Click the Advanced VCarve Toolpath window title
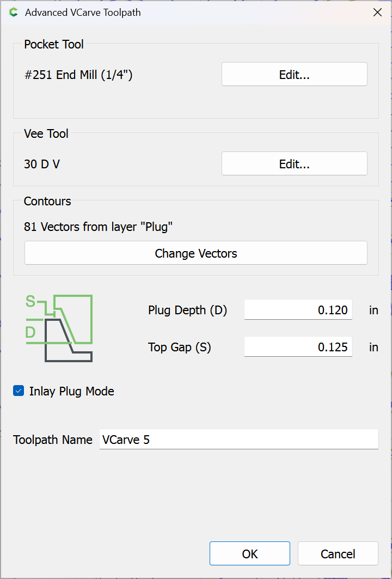Viewport: 392px width, 579px height. point(83,13)
